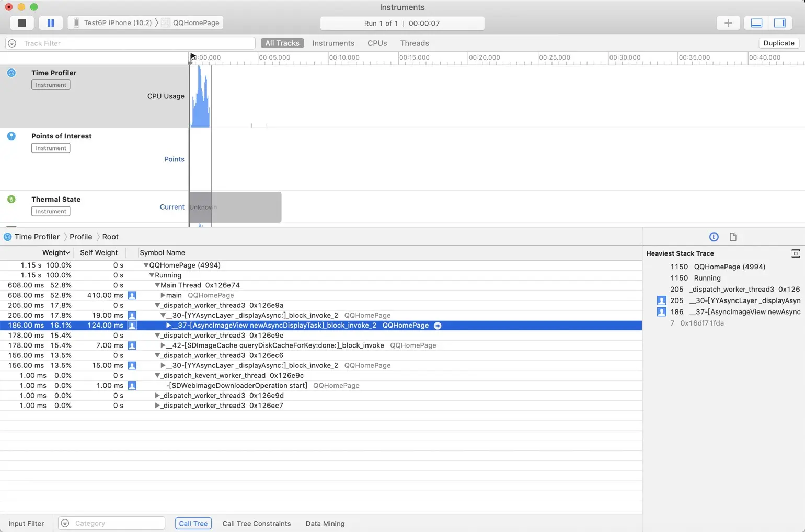
Task: Open the Extended Detail inspector icon
Action: point(714,237)
